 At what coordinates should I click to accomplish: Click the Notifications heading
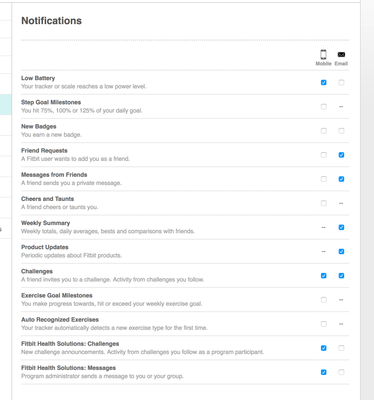(51, 21)
